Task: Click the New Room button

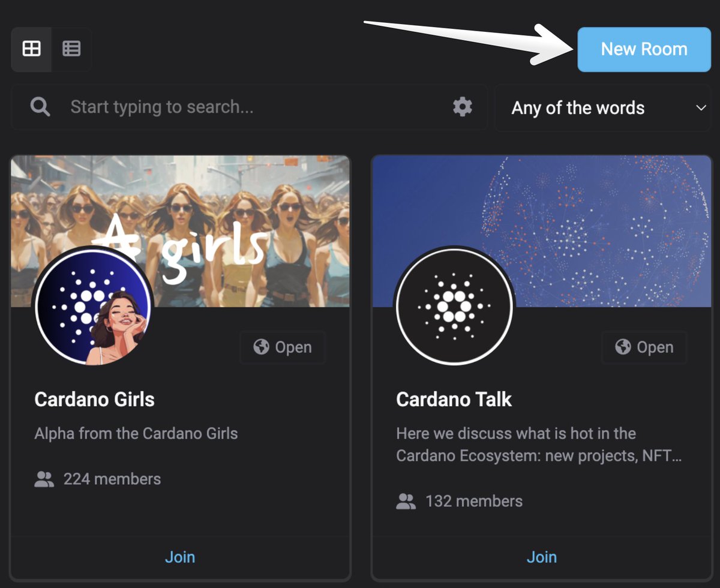Action: point(644,49)
